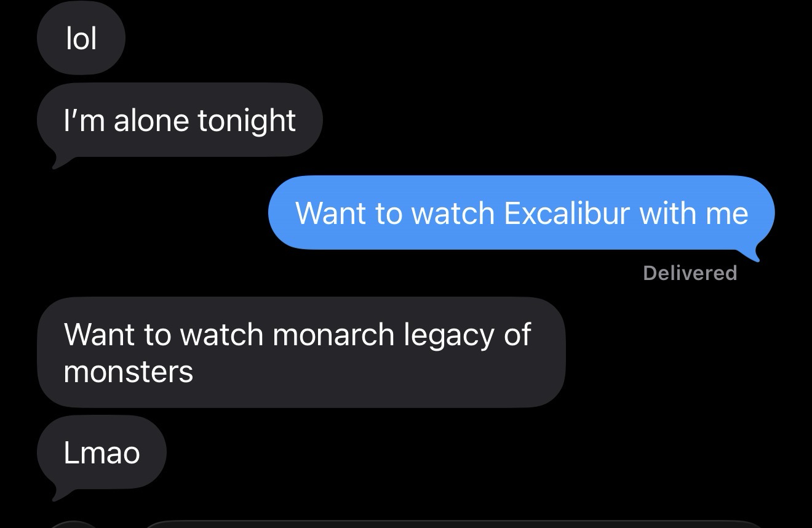The width and height of the screenshot is (812, 528).
Task: Tap the plus apps button beside message field
Action: pos(74,524)
